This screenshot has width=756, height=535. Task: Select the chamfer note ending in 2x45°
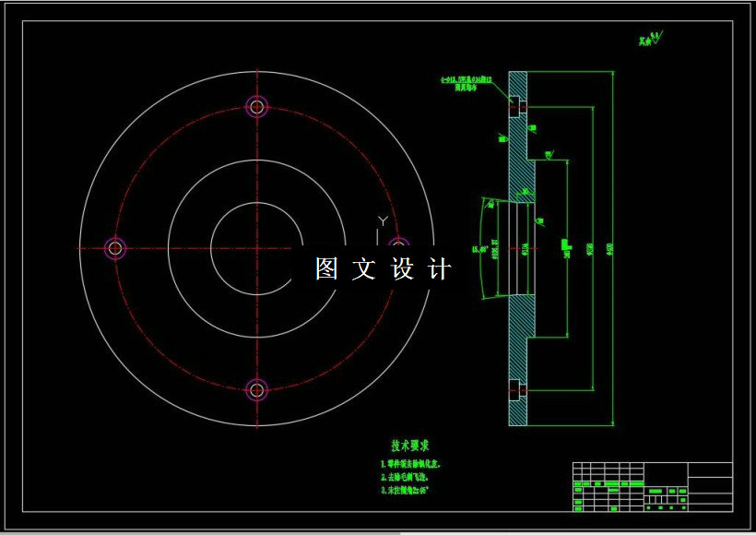(x=405, y=490)
